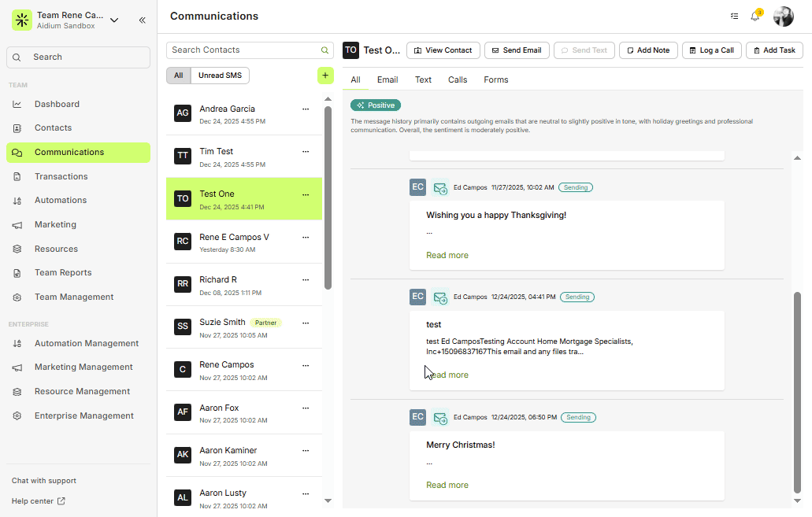812x517 pixels.
Task: Expand Read more on Thanksgiving email
Action: click(x=447, y=255)
